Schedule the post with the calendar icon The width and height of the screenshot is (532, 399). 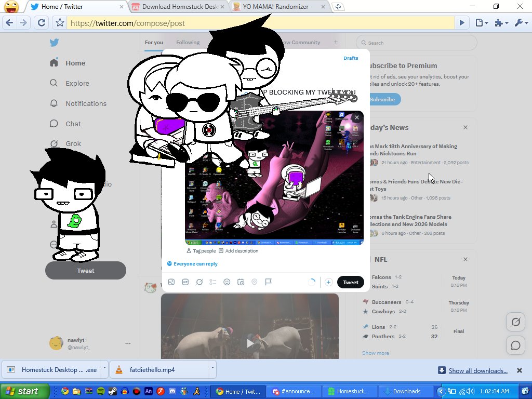(x=241, y=282)
